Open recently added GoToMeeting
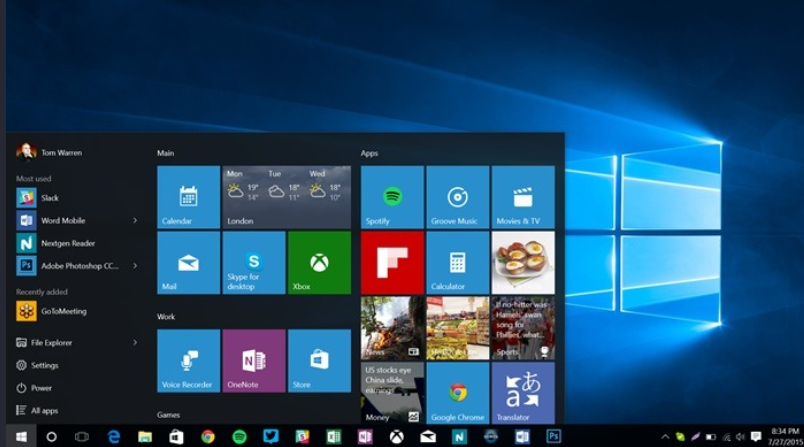Viewport: 804px width, 447px height. tap(77, 311)
